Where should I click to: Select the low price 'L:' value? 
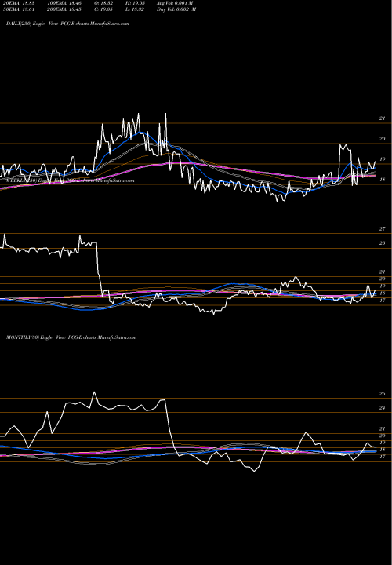tap(136, 9)
